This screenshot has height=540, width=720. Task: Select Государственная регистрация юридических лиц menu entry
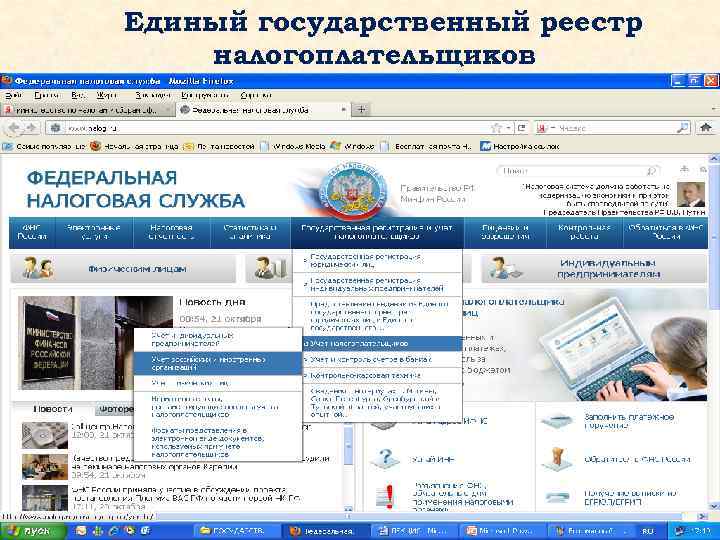(377, 261)
